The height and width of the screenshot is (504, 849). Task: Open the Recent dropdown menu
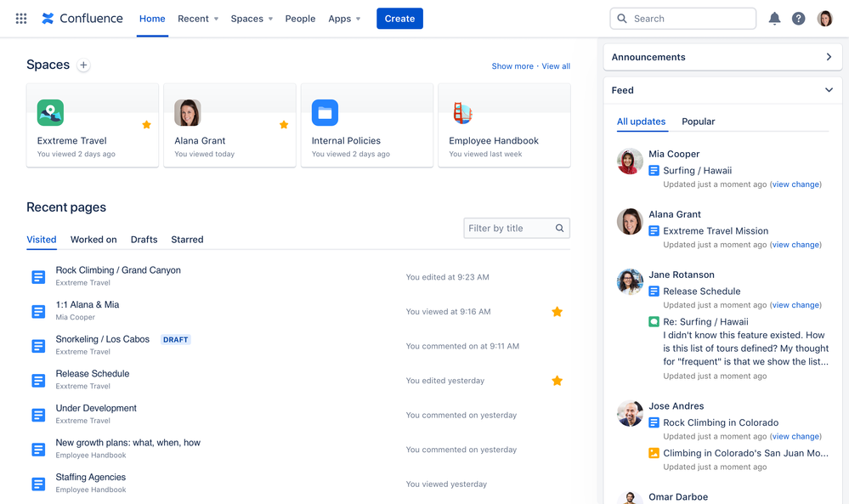tap(198, 19)
